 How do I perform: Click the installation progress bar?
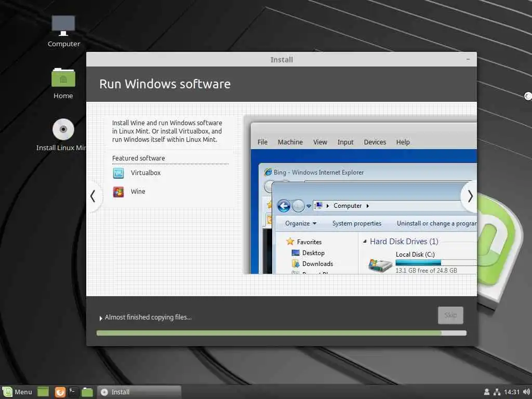point(281,333)
